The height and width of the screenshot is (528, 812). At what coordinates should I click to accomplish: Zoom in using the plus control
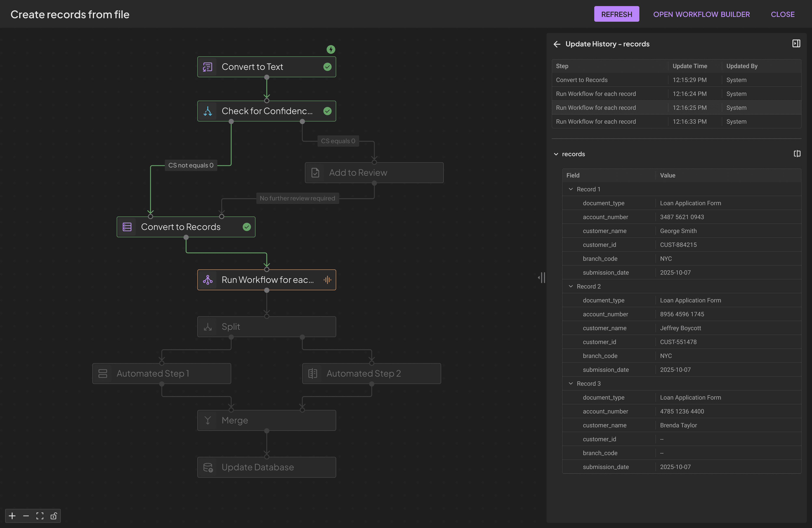coord(12,516)
